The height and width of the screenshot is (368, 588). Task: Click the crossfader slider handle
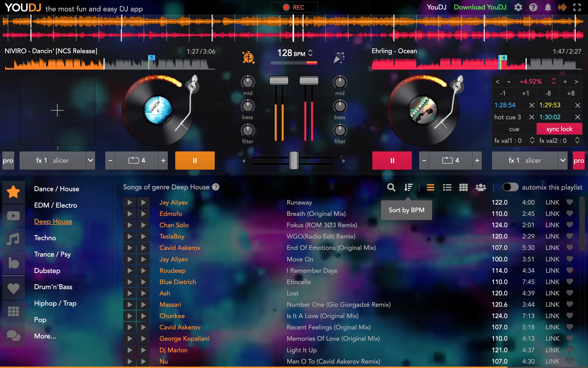[x=294, y=160]
